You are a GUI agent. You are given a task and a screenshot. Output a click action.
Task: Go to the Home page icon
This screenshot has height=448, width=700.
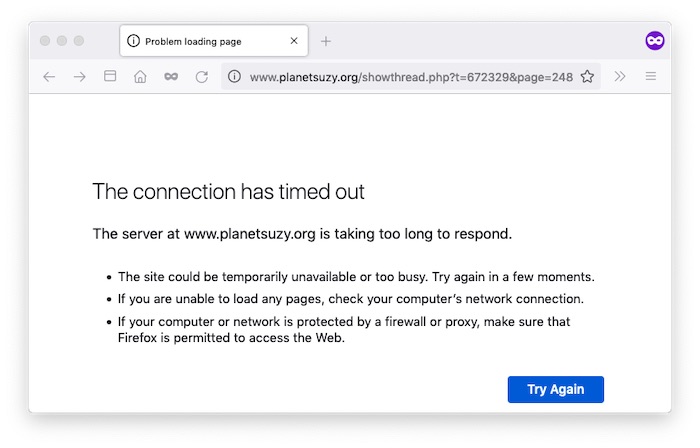140,77
